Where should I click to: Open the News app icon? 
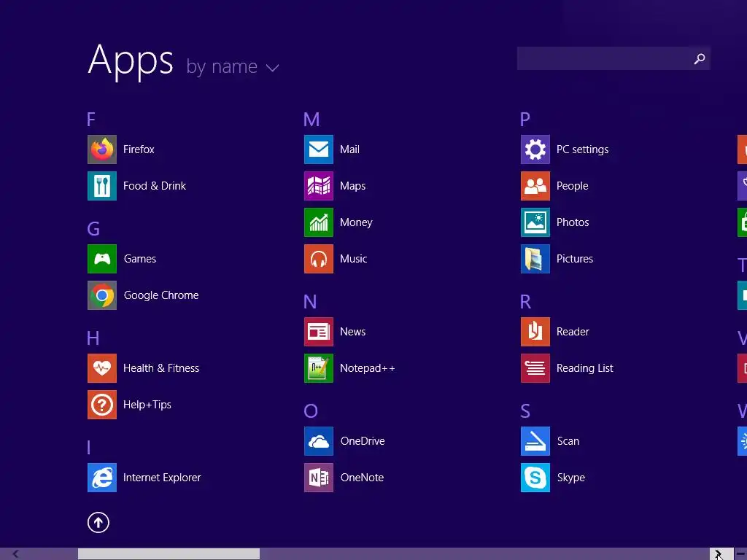point(319,332)
